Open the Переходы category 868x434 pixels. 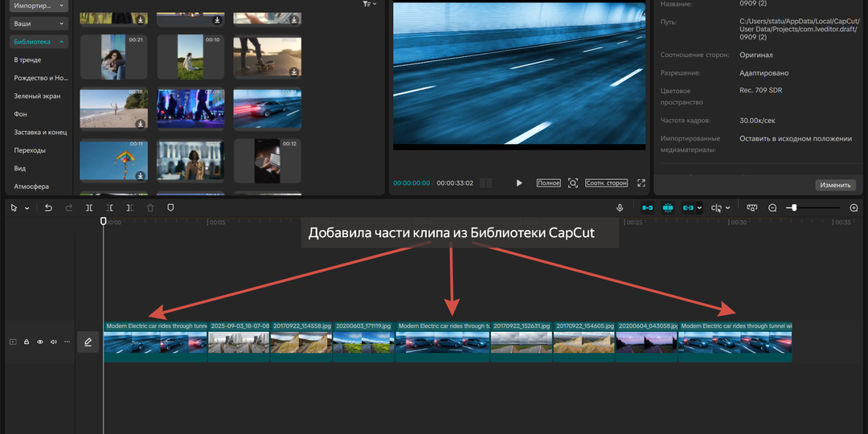[30, 150]
